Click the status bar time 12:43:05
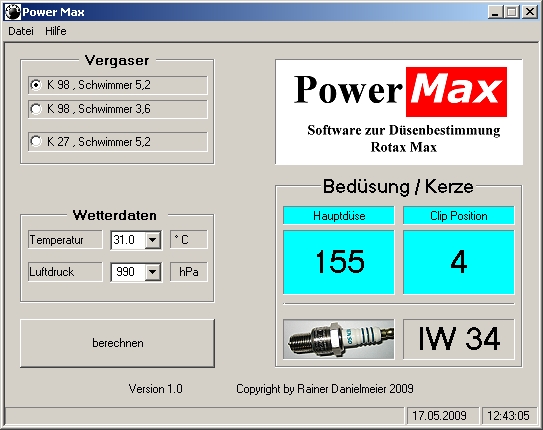 509,415
